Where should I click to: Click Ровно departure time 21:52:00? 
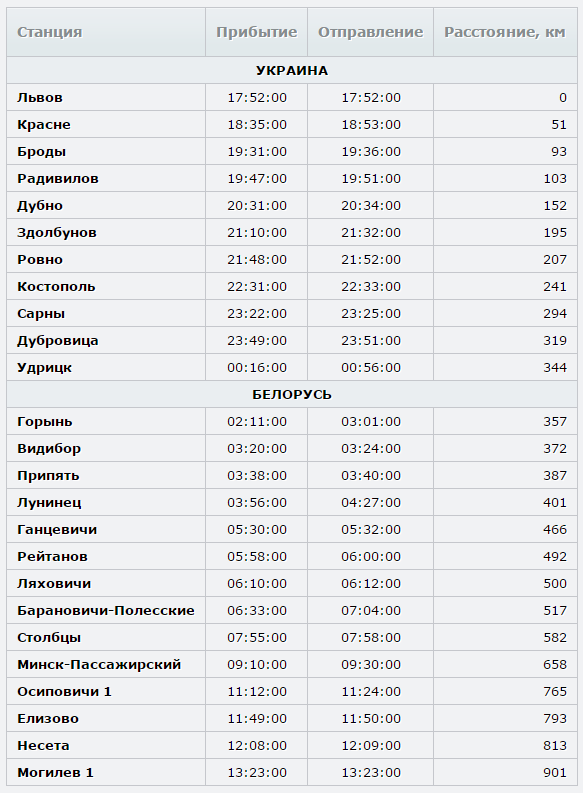click(371, 259)
